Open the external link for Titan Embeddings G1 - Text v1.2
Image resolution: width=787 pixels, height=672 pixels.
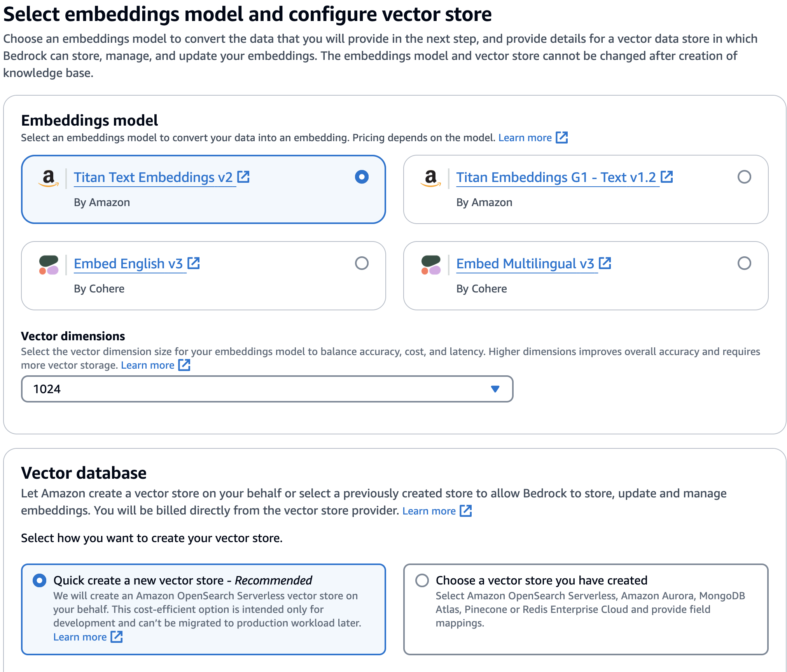[x=666, y=176]
